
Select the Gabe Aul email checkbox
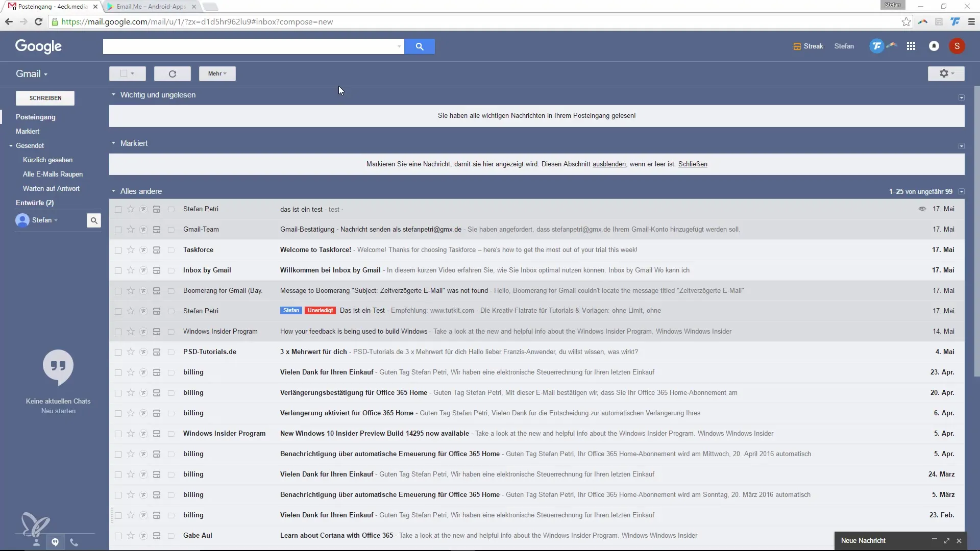coord(118,536)
